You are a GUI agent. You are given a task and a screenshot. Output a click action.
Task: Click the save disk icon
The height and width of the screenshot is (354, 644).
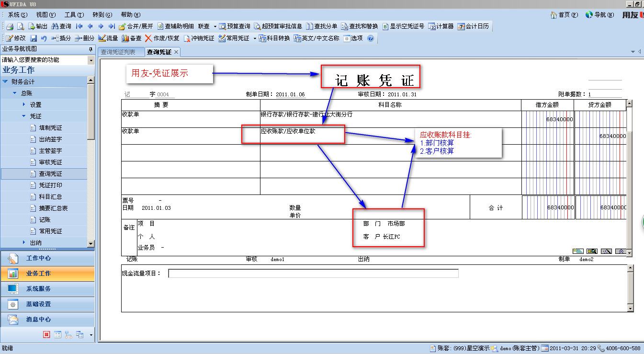34,38
